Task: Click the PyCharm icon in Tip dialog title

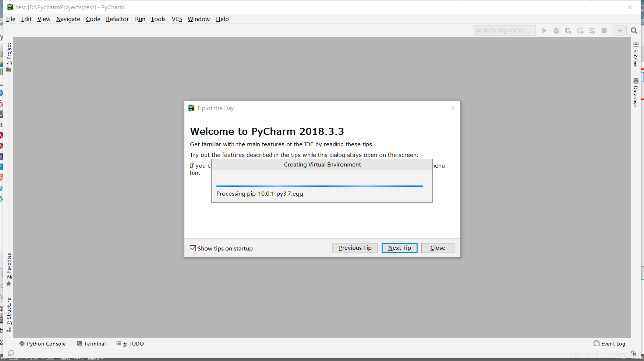Action: pyautogui.click(x=191, y=108)
